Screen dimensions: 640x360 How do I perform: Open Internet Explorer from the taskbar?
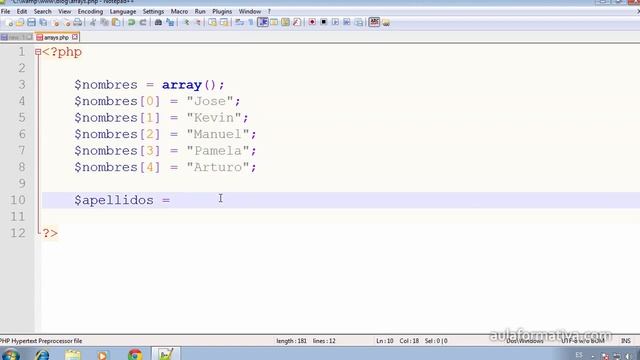click(42, 354)
